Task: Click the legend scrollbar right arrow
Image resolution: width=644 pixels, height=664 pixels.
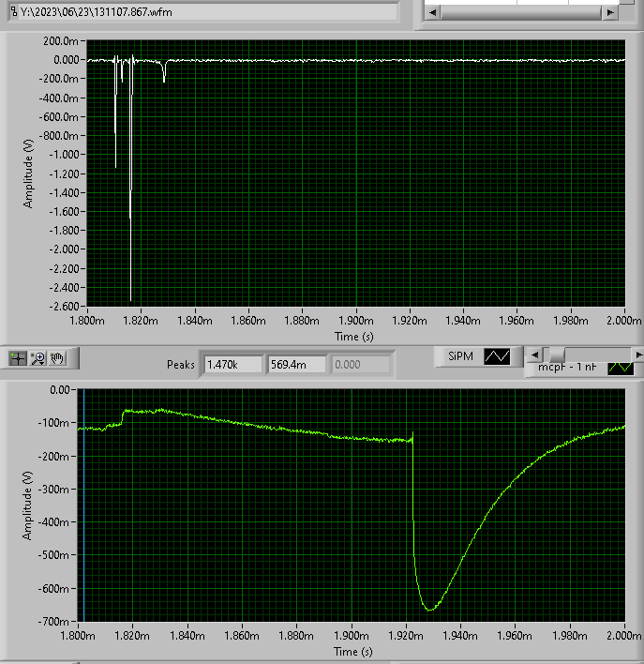Action: [x=638, y=355]
